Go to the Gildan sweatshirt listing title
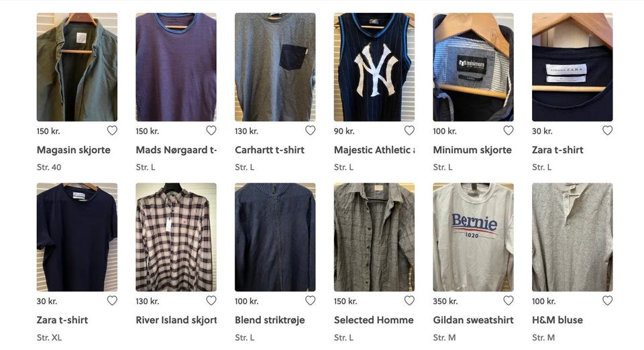 click(473, 320)
